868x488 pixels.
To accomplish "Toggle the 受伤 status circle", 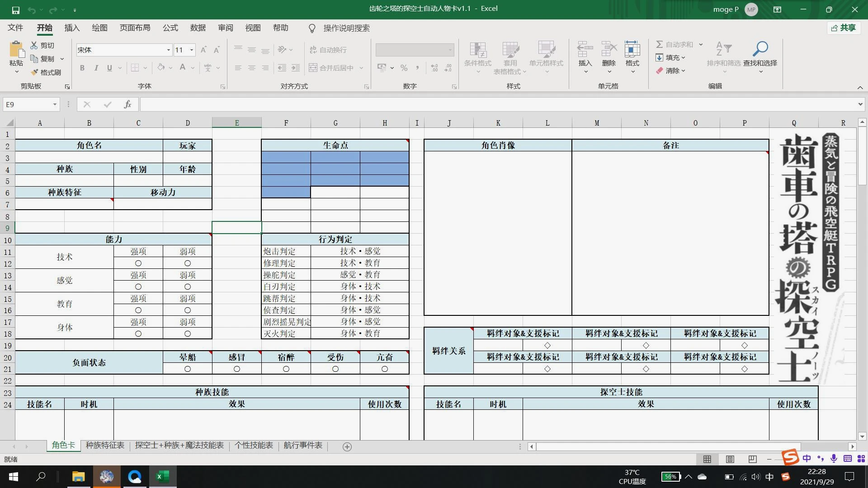I will tap(335, 369).
